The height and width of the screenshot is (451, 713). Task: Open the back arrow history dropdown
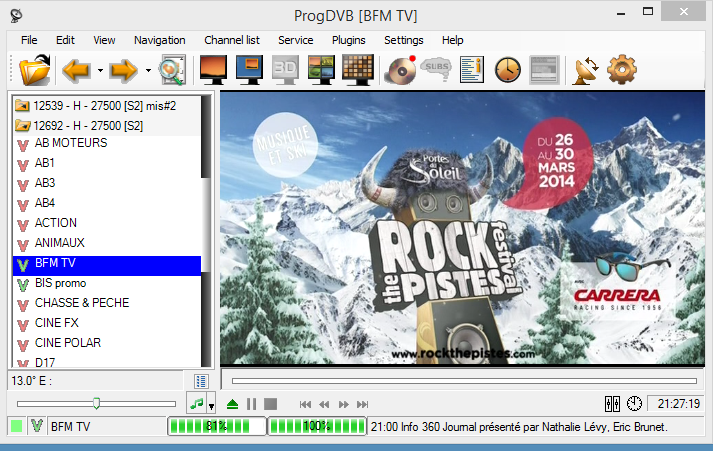pos(100,70)
